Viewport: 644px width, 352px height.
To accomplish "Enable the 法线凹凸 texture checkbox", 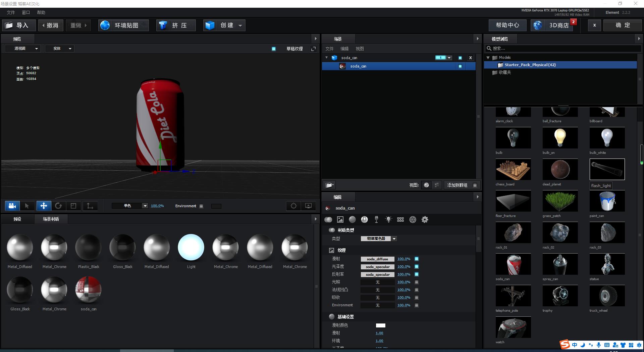I will click(x=417, y=290).
